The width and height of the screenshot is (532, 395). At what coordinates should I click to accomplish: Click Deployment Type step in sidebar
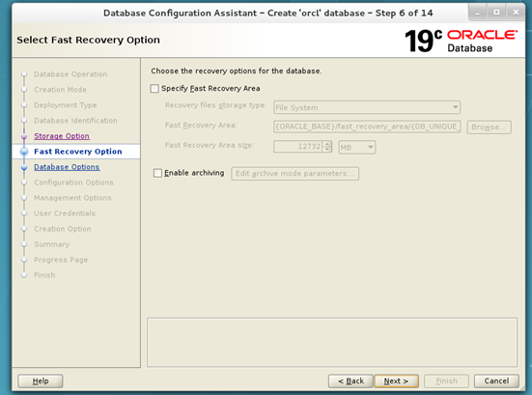pos(65,105)
